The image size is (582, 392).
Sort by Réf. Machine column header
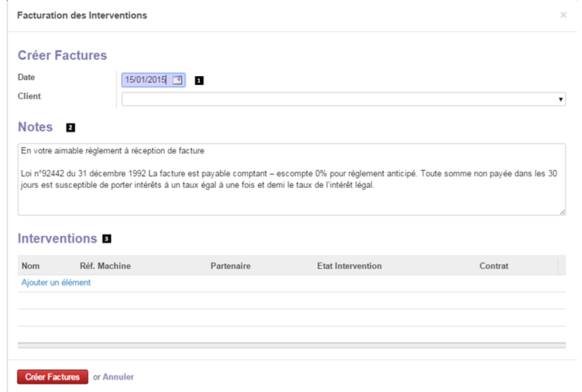point(105,266)
